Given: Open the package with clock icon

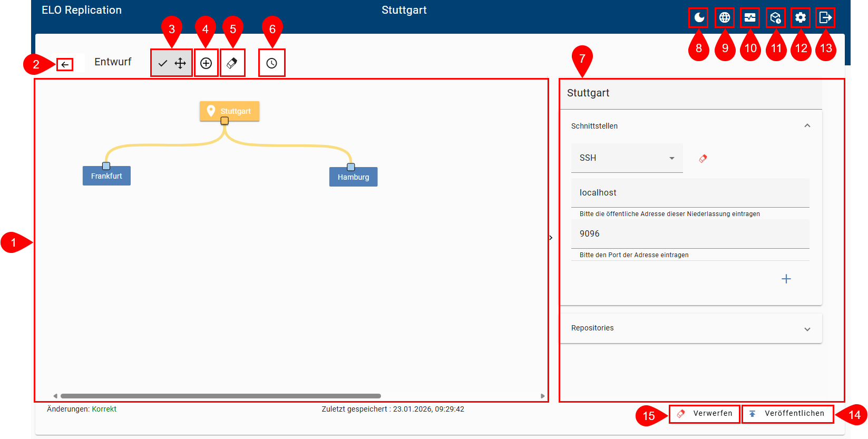Looking at the screenshot, I should pos(775,17).
